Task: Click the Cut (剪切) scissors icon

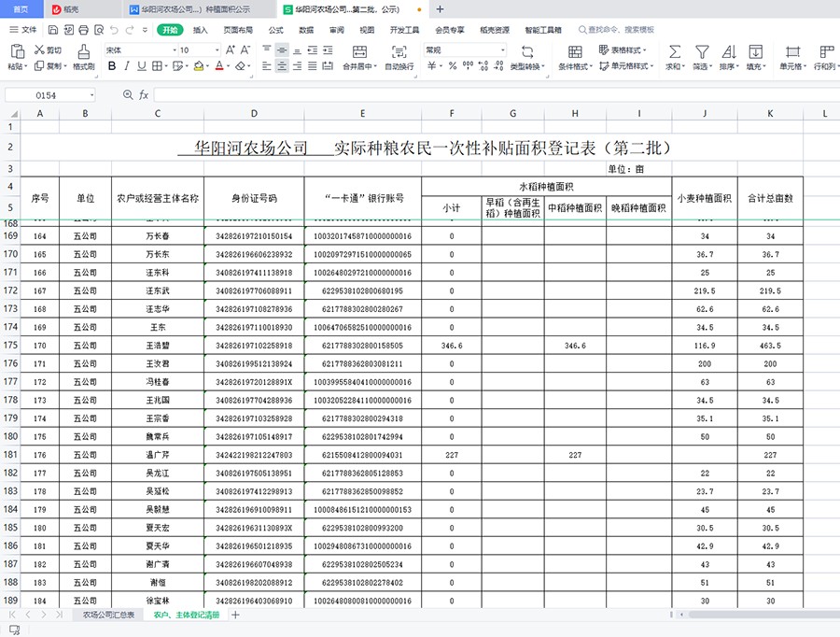Action: click(x=39, y=50)
